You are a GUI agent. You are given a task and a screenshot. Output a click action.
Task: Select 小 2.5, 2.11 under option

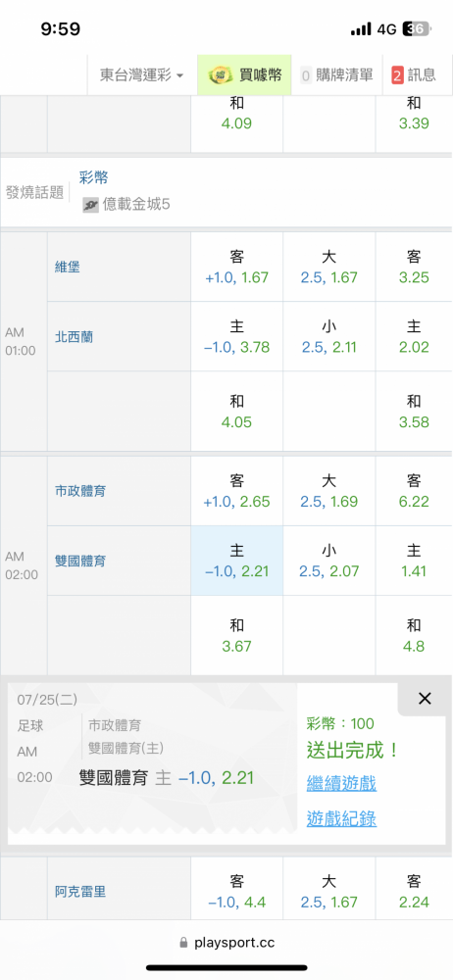click(x=329, y=337)
